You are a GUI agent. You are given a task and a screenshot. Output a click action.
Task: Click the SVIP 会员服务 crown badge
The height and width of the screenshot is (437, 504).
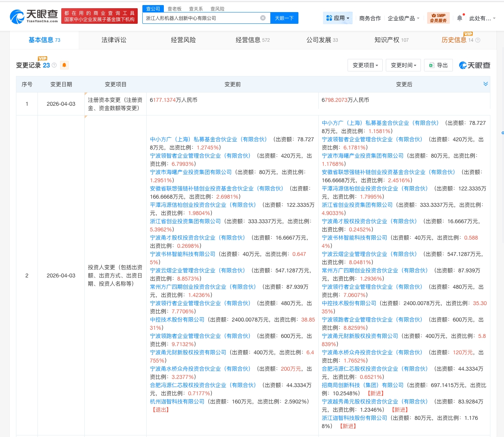[x=438, y=18]
